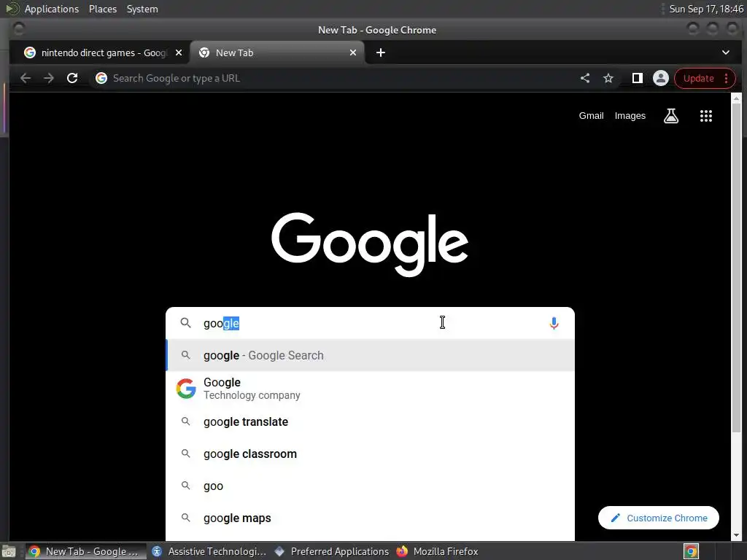Click the show desktop icon in taskbar

point(9,551)
